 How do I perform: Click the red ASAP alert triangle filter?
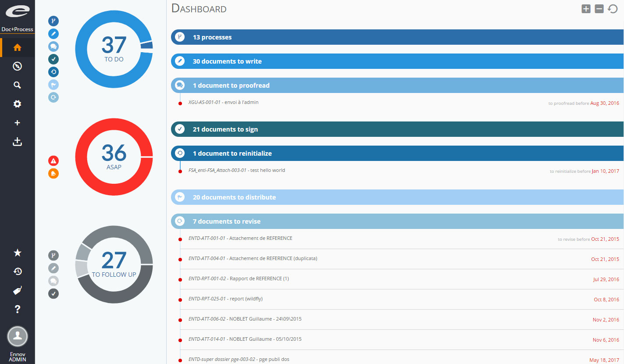53,161
